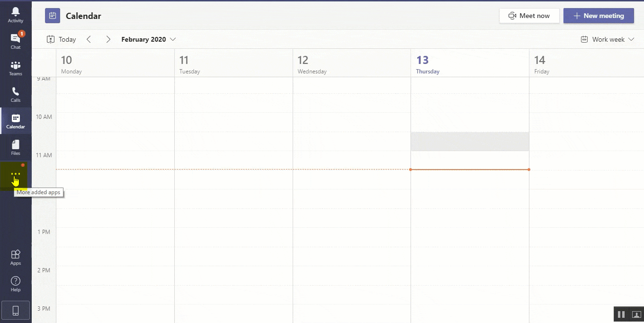
Task: Open the Activity feed bell icon
Action: tap(16, 15)
